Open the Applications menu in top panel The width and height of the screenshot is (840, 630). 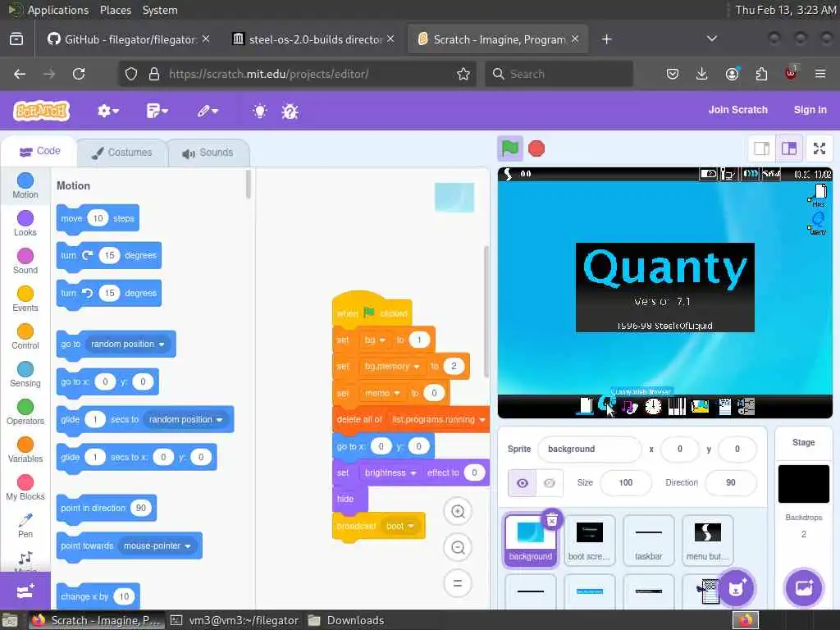(x=58, y=10)
